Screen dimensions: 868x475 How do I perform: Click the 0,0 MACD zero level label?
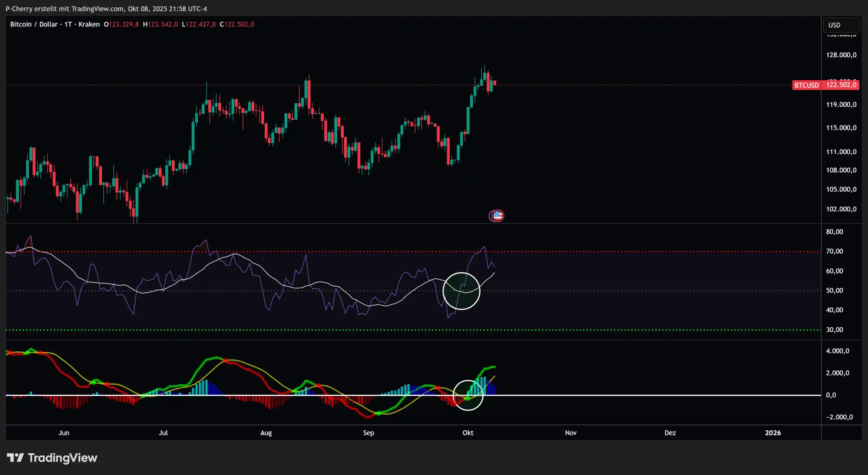point(831,395)
